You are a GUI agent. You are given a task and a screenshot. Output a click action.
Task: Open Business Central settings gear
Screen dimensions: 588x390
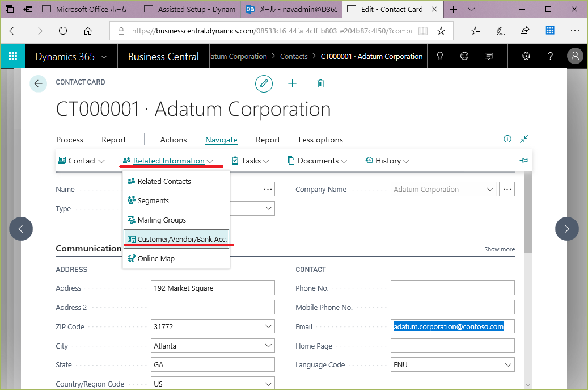(x=526, y=56)
